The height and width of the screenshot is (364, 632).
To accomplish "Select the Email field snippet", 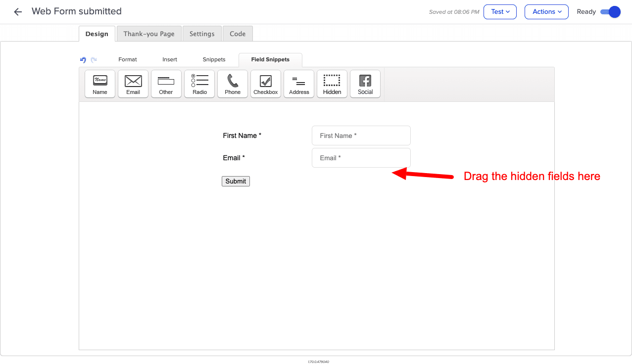I will (x=133, y=84).
